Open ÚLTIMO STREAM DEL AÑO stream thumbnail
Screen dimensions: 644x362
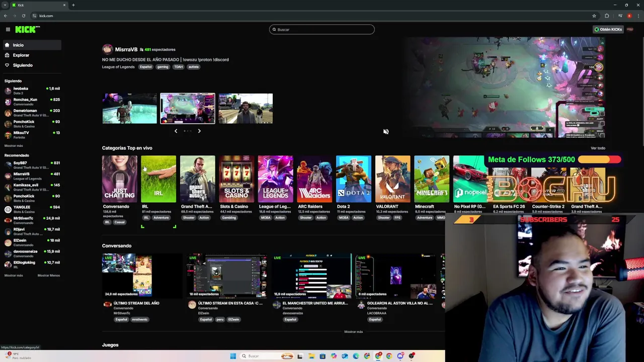(x=142, y=276)
